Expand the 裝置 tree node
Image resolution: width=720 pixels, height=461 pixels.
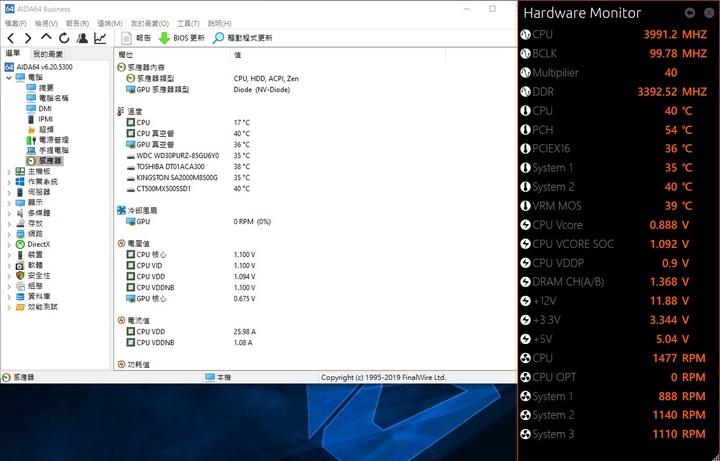[9, 255]
